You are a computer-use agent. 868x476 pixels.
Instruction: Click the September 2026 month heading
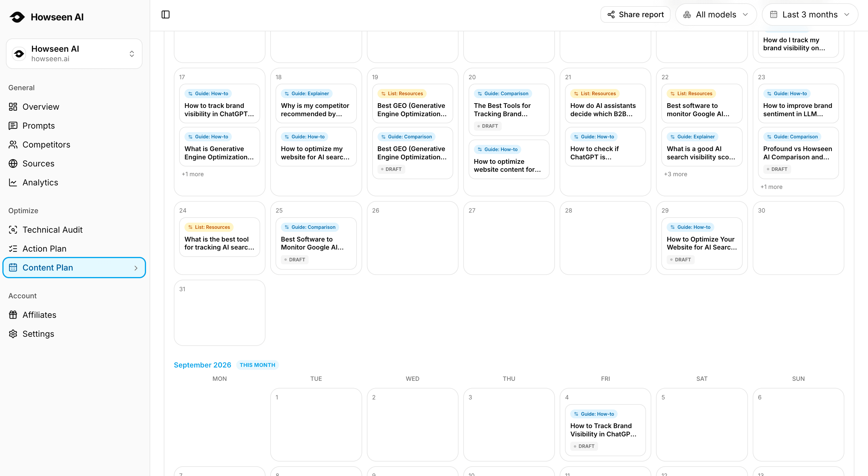coord(202,365)
